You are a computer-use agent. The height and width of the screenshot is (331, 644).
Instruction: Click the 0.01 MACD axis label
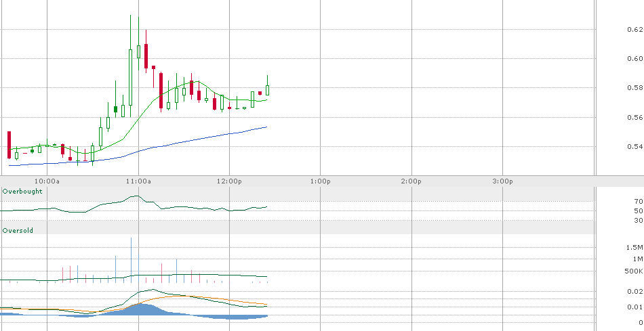[x=635, y=307]
